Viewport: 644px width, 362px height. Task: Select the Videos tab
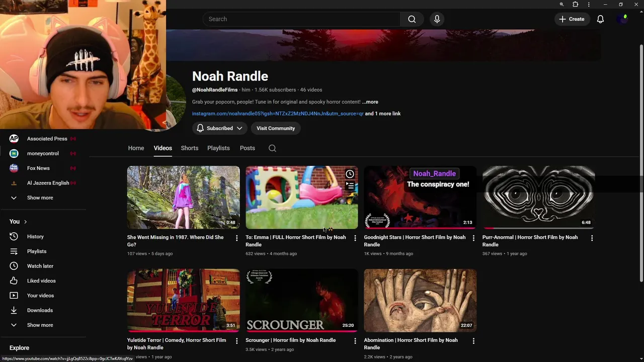(163, 148)
